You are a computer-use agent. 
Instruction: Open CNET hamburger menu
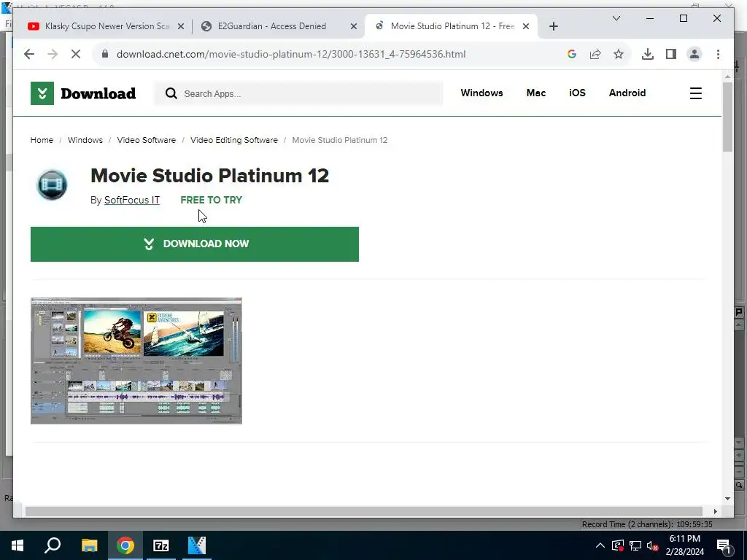[695, 93]
